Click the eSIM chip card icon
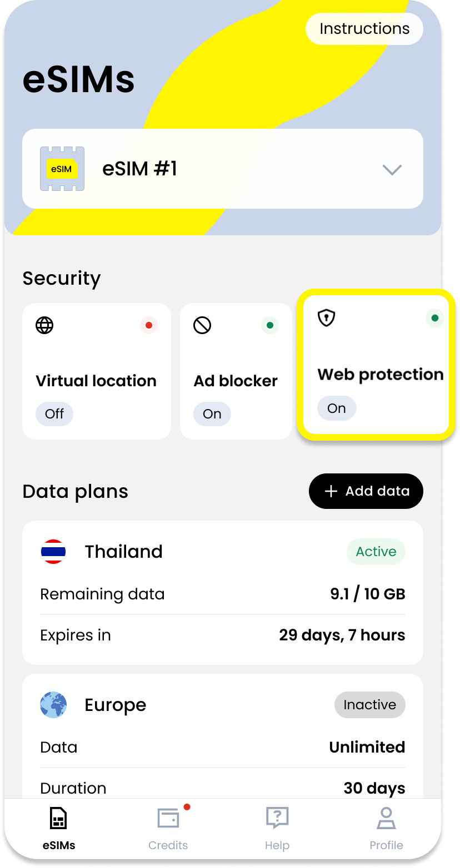This screenshot has height=868, width=460. coord(62,169)
